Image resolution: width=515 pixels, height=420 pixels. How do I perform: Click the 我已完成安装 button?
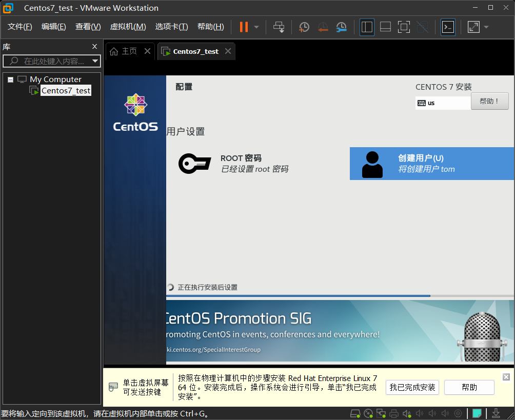[x=412, y=388]
